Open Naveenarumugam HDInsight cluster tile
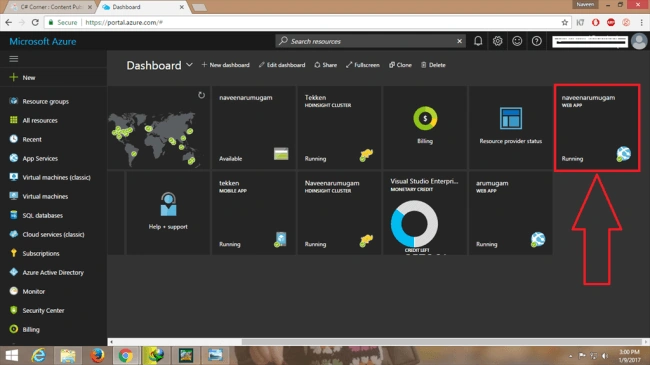Viewport: 650px width, 365px height. pos(339,213)
